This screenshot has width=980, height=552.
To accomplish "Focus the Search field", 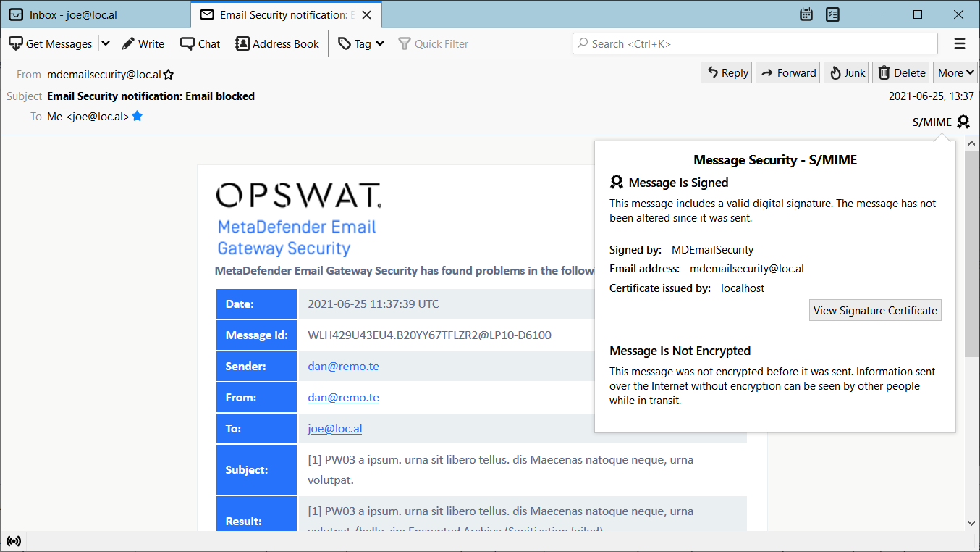I will (755, 43).
